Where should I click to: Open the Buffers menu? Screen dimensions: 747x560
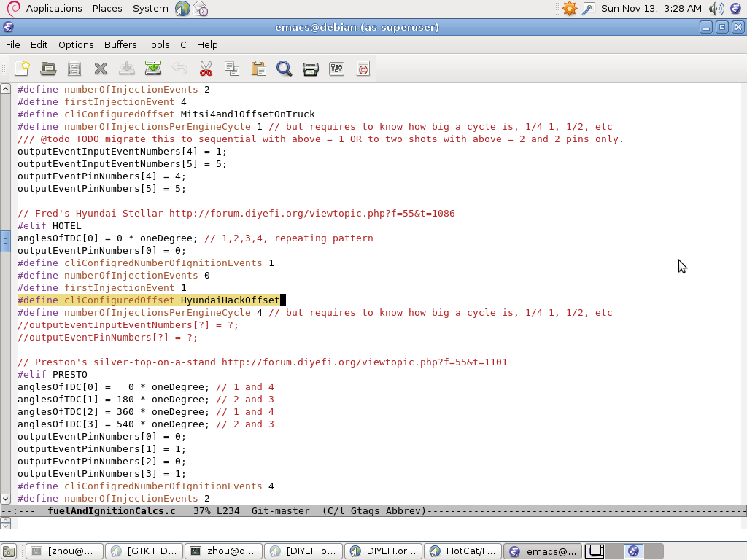(x=120, y=44)
